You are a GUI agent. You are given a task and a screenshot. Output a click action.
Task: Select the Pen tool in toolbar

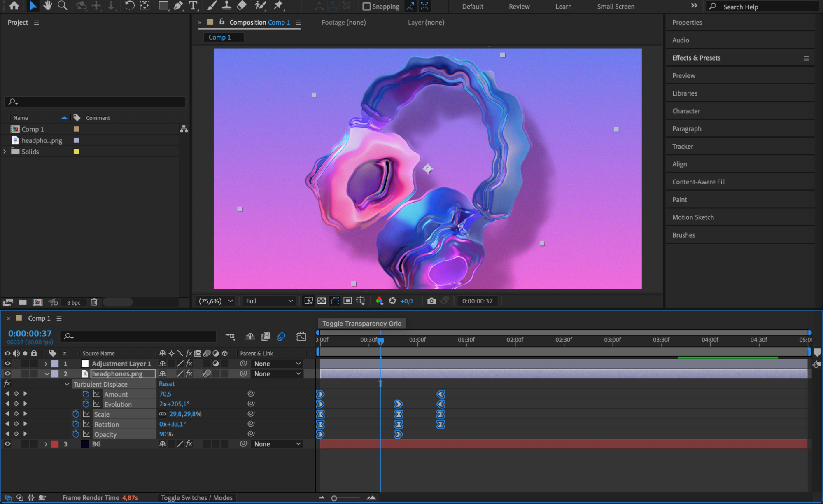[x=178, y=6]
